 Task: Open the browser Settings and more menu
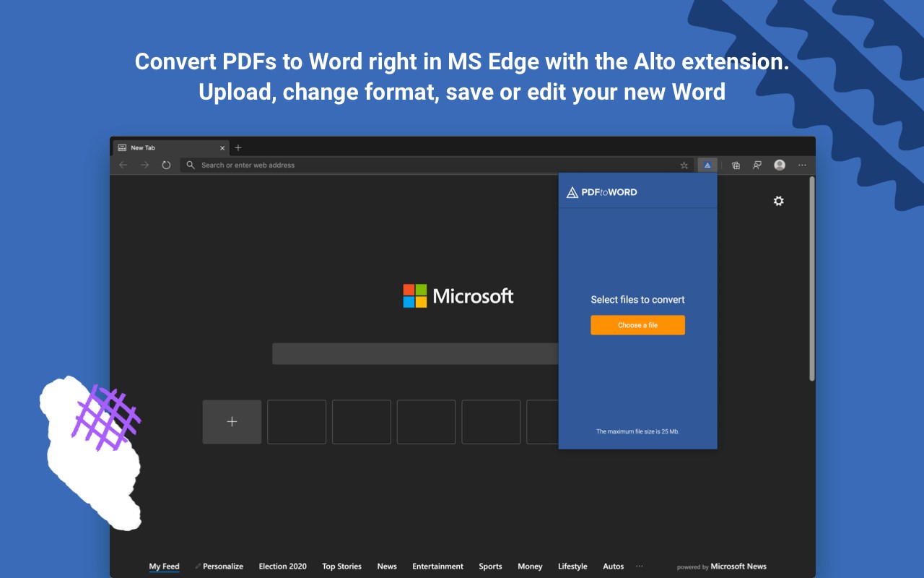(802, 165)
